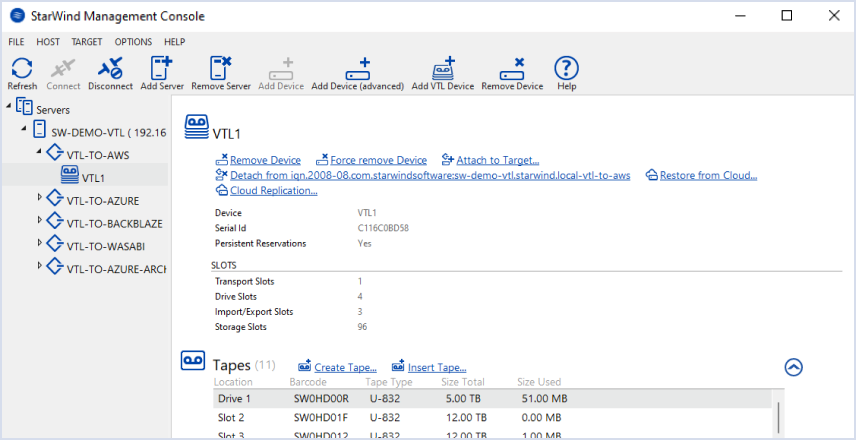Click the Insert Tape link
The width and height of the screenshot is (856, 440).
437,367
